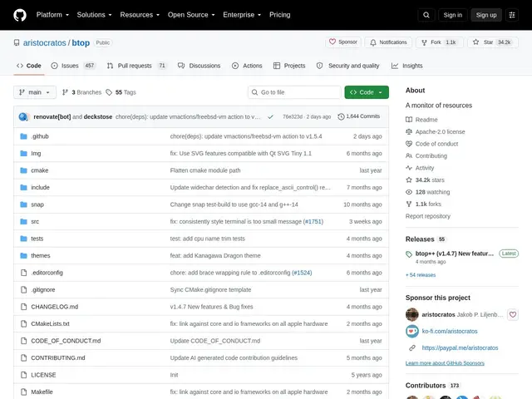Image resolution: width=532 pixels, height=399 pixels.
Task: Open the green Code dropdown button
Action: [367, 92]
